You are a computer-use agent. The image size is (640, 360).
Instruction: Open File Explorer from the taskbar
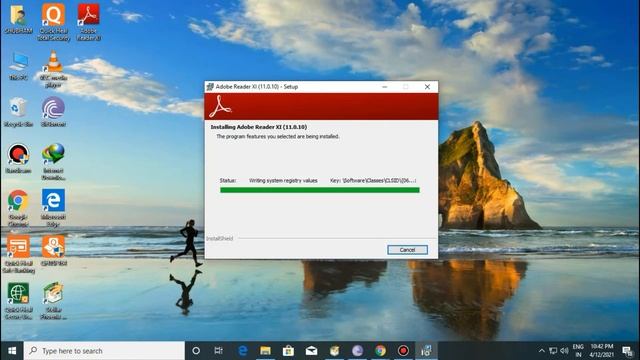(x=265, y=351)
